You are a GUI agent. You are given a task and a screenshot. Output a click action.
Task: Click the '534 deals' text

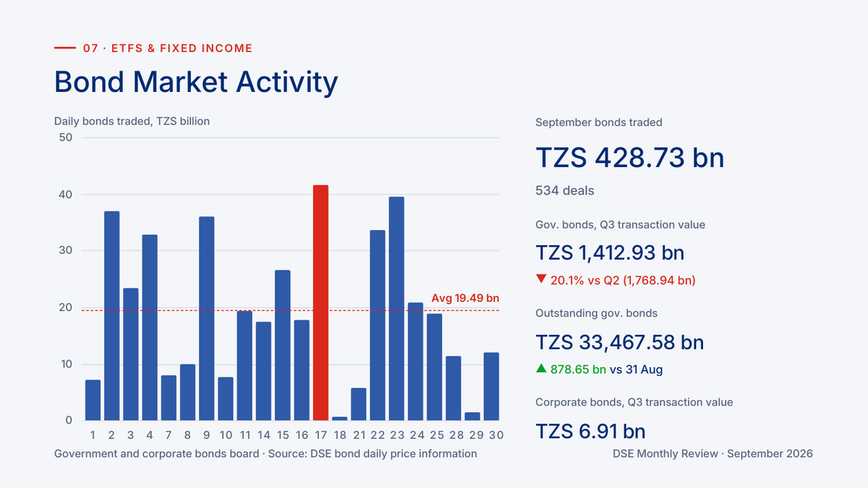[x=565, y=191]
